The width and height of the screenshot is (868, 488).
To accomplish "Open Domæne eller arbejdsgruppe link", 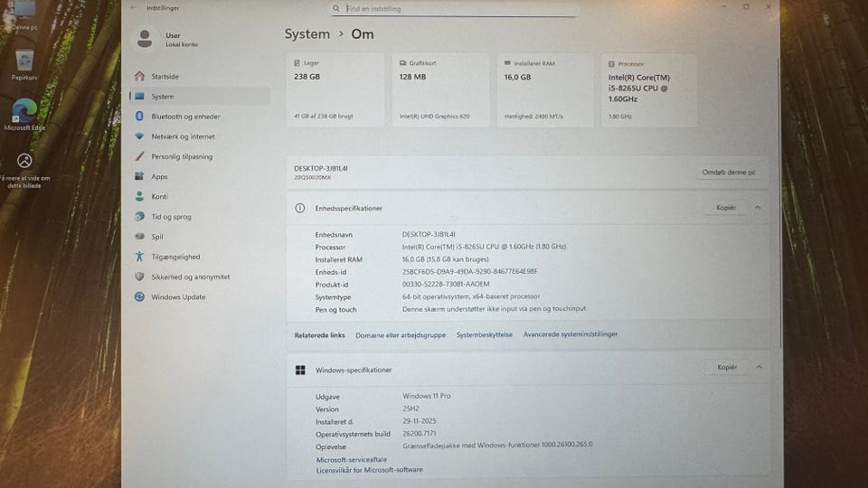I will (x=401, y=334).
